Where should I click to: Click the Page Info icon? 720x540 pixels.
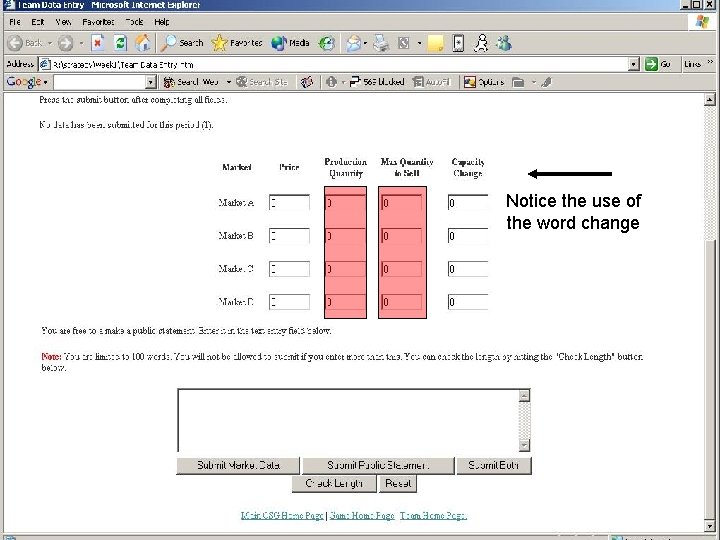coord(331,82)
